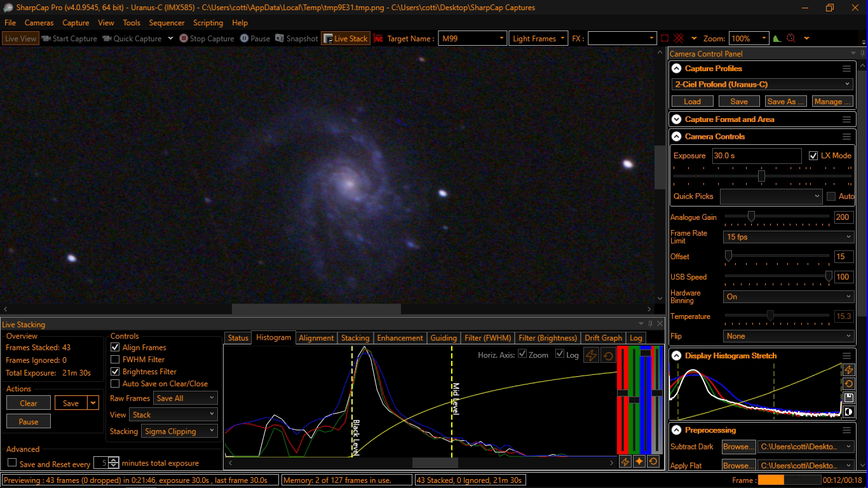Click the floppy disk save icon in Display Histogram Stretch
Screen dimensions: 868x488
[x=848, y=398]
